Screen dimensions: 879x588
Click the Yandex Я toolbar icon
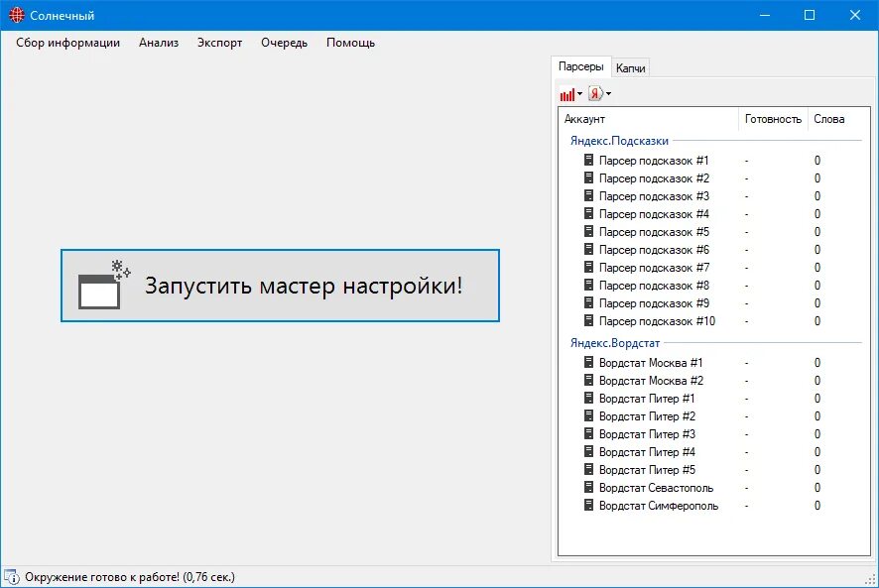click(x=595, y=93)
